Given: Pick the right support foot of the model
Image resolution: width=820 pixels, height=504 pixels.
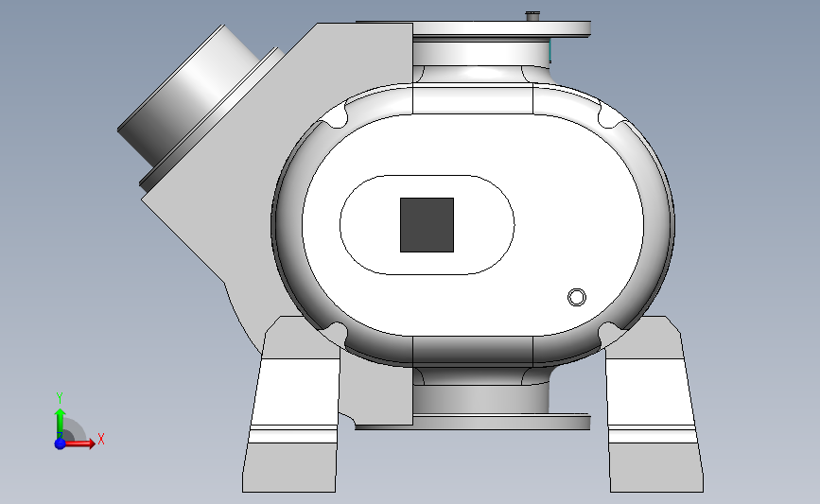Looking at the screenshot, I should coord(654,404).
